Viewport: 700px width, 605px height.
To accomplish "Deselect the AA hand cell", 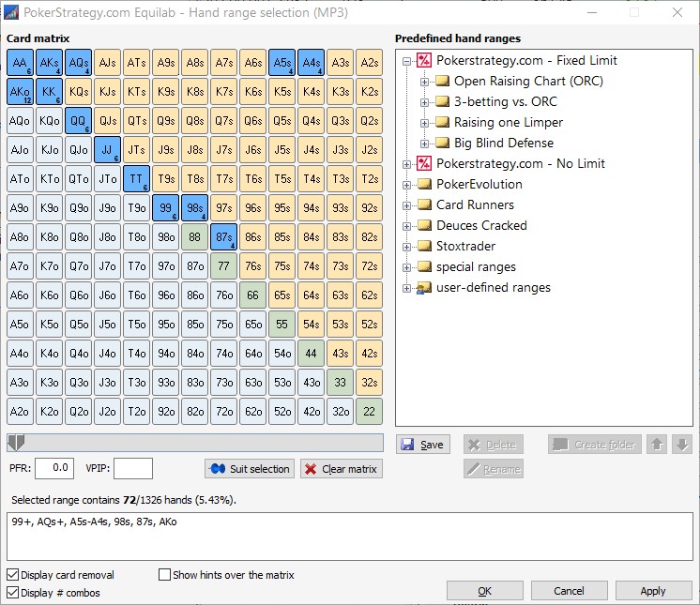I will [20, 63].
